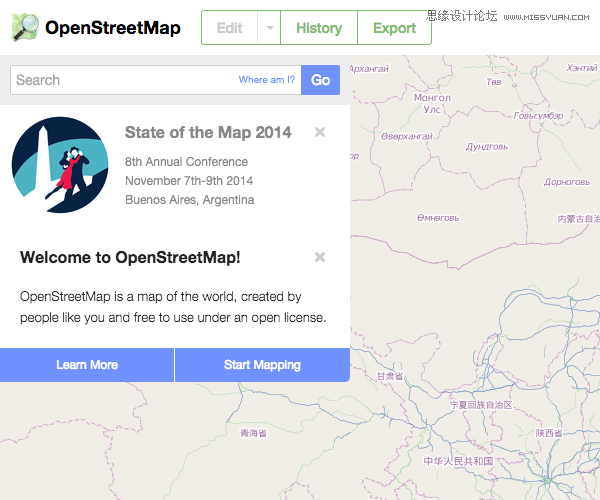
Task: Click the Өмнөговь map label
Action: pos(438,218)
